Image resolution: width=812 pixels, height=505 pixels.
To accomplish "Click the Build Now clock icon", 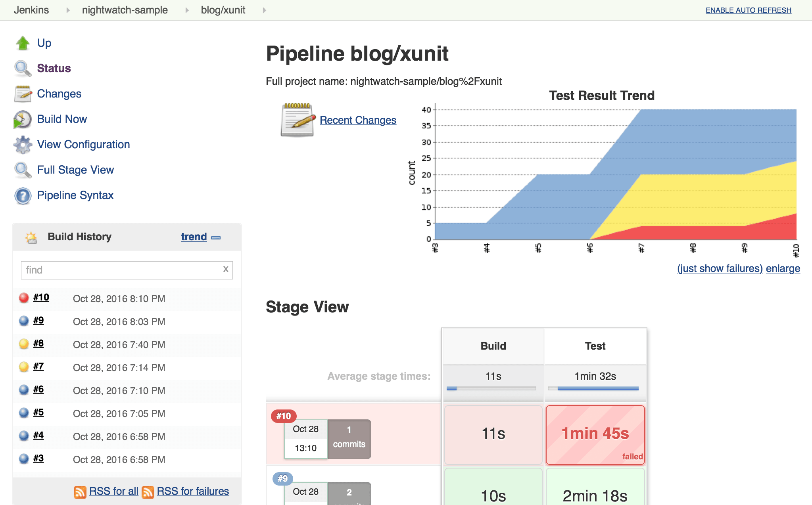I will pos(23,119).
